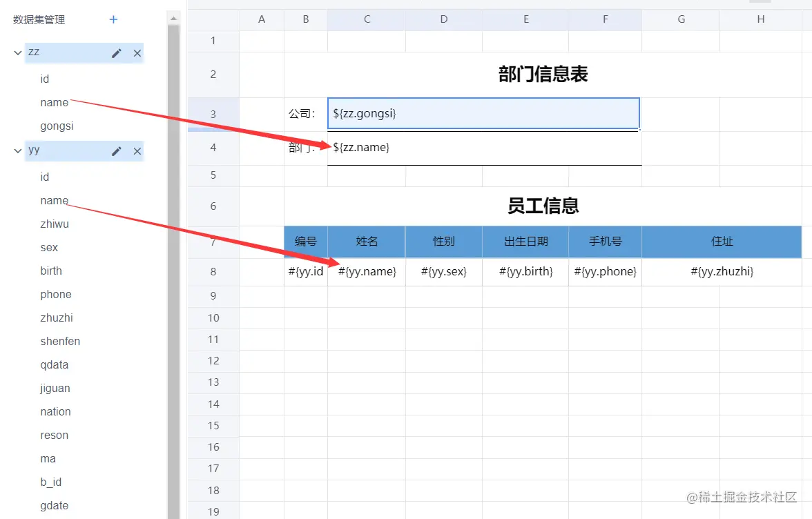Click the #{yy.zhuzhi} cell
This screenshot has height=519, width=812.
pyautogui.click(x=722, y=272)
